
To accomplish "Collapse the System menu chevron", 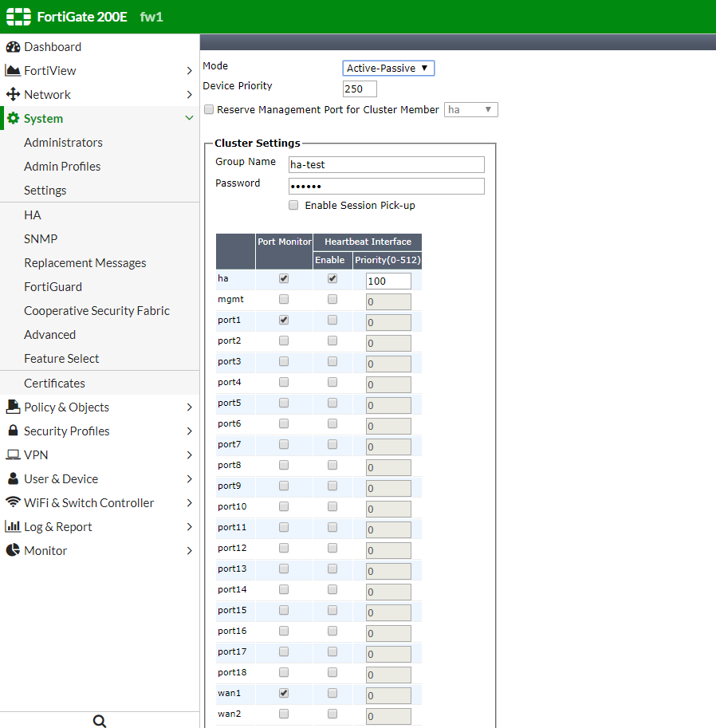I will click(x=190, y=118).
